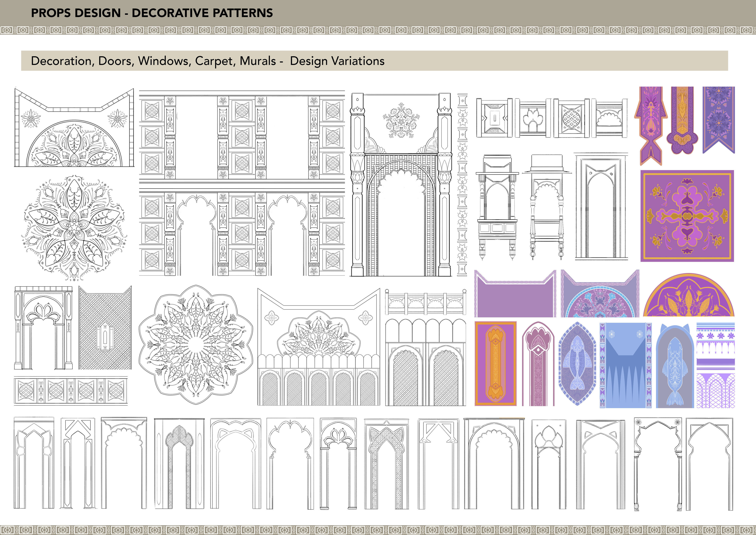This screenshot has height=535, width=756.
Task: Choose the canopy window with turned spindle legs
Action: [x=547, y=207]
